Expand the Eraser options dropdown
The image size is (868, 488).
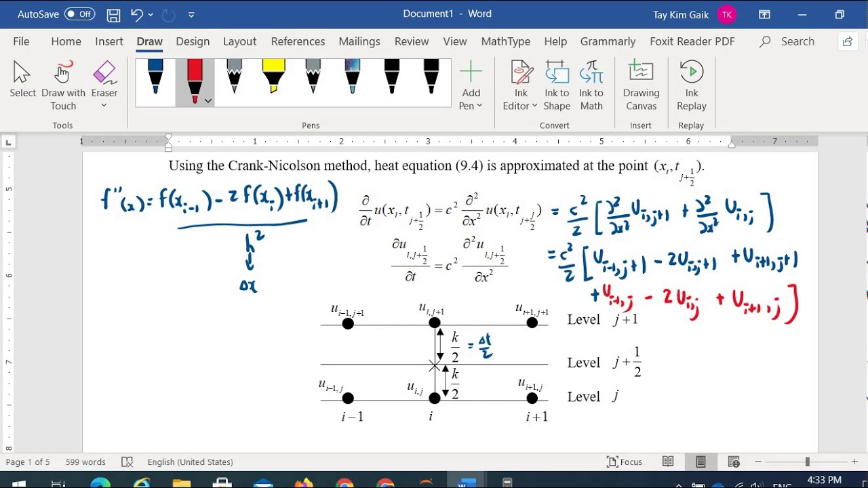[x=104, y=106]
